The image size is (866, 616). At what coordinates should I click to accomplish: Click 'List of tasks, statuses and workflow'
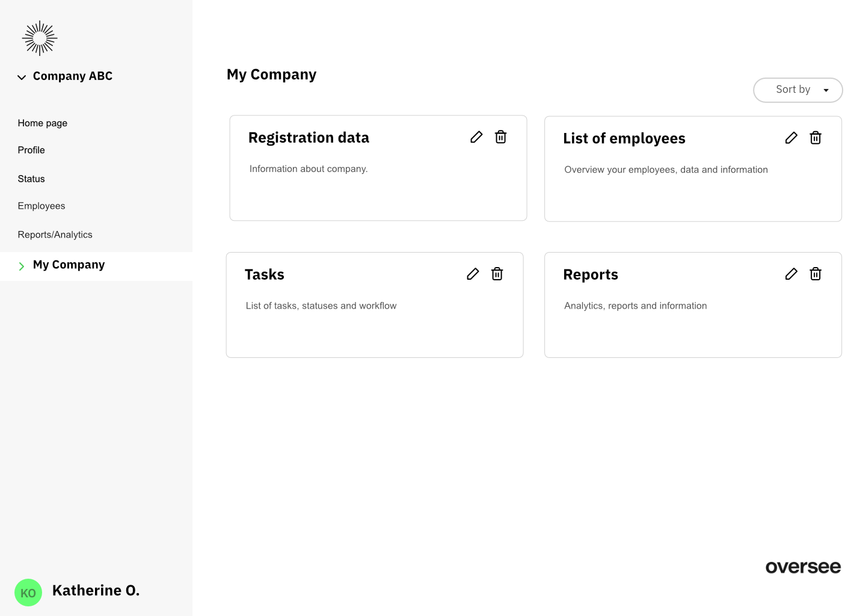pos(321,306)
